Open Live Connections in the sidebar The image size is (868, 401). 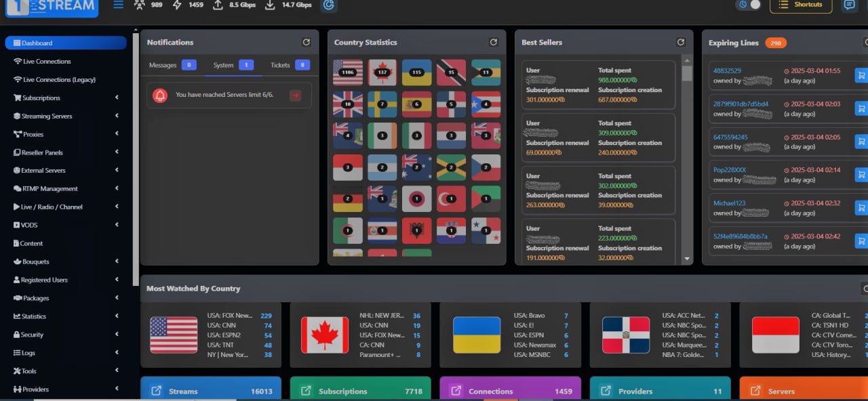pos(47,61)
